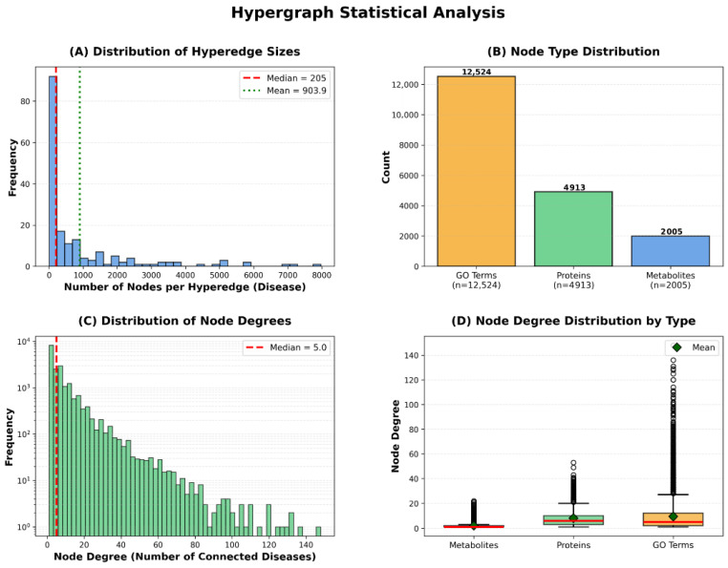Click the panel D title Node Degree Distribution by Type

coord(573,321)
